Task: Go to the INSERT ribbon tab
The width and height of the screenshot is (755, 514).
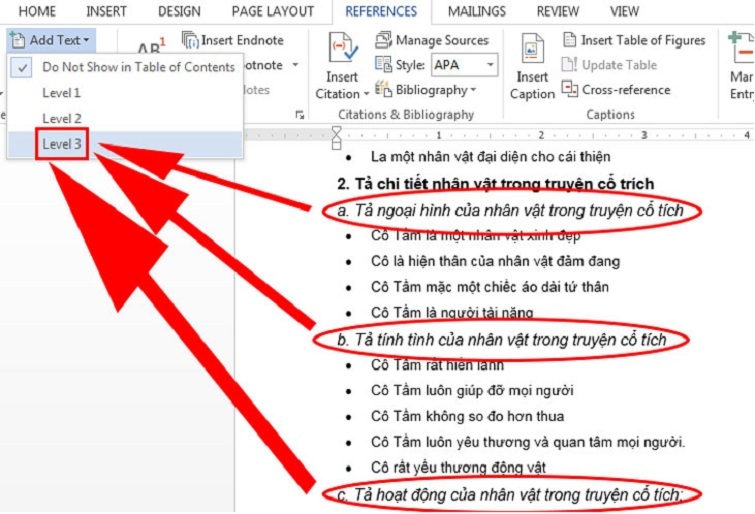Action: (106, 12)
